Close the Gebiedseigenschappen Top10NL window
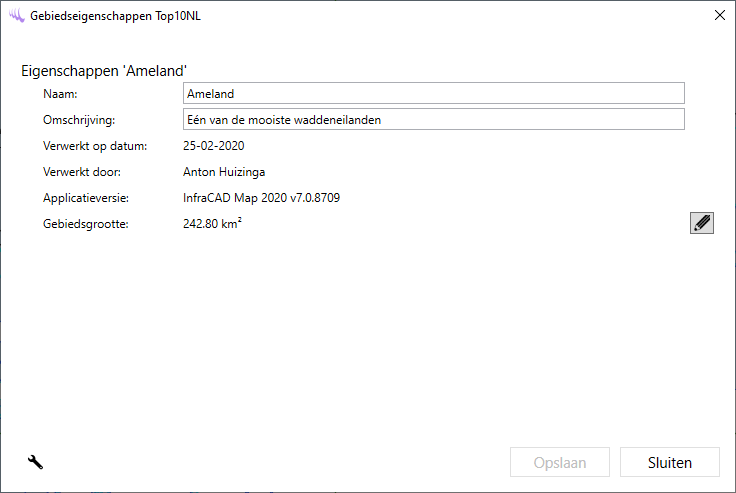Viewport: 736px width, 493px height. point(718,16)
